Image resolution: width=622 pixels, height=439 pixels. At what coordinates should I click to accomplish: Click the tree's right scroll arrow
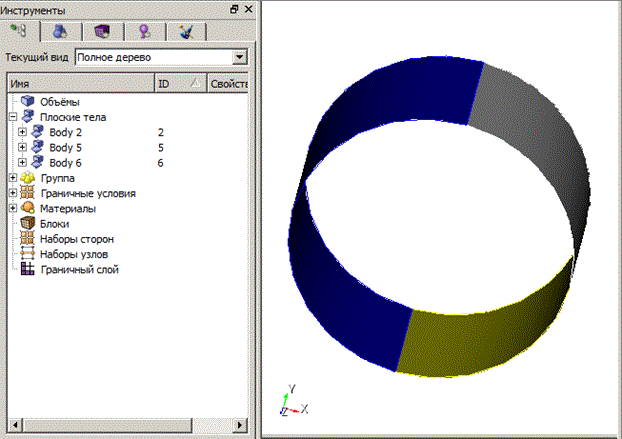point(239,426)
